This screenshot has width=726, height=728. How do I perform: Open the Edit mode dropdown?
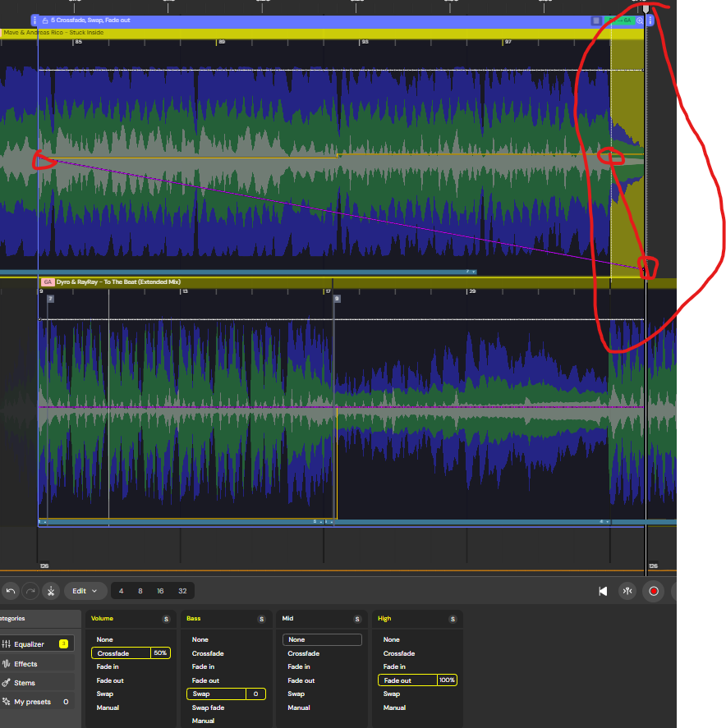point(85,591)
